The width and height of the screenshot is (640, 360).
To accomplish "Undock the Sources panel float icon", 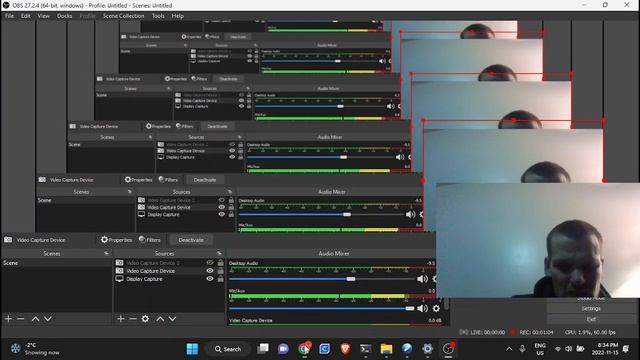I will click(219, 253).
